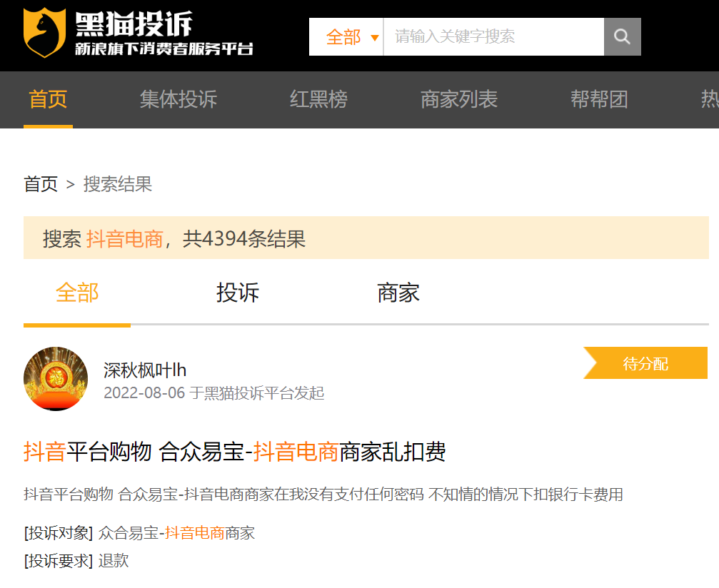The width and height of the screenshot is (719, 588).
Task: Click the 待分配 status badge
Action: coord(645,363)
